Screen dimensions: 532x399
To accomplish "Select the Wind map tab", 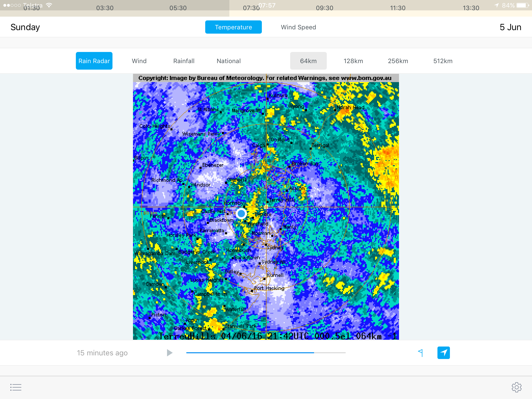I will tap(139, 61).
